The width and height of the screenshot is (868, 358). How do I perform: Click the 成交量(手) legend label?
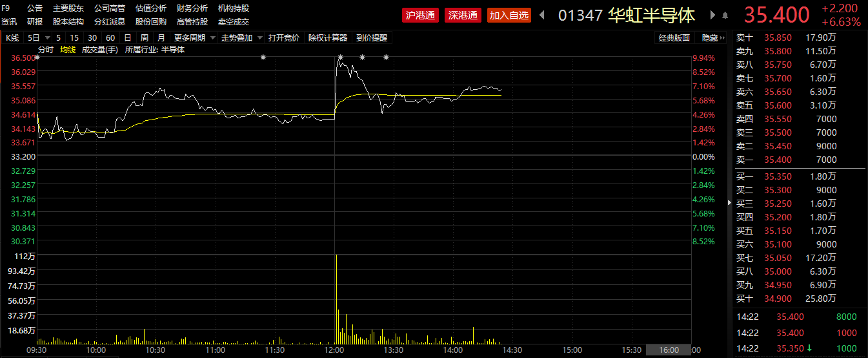click(100, 50)
